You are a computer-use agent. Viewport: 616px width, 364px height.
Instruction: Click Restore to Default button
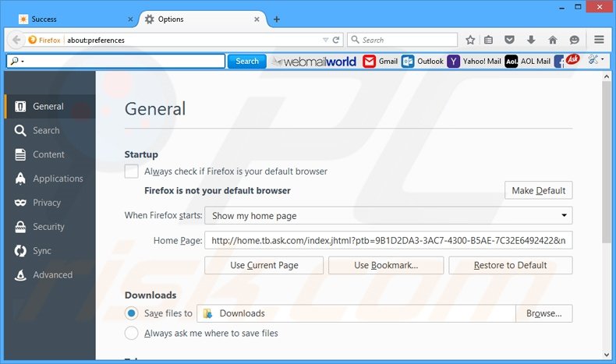coord(510,266)
